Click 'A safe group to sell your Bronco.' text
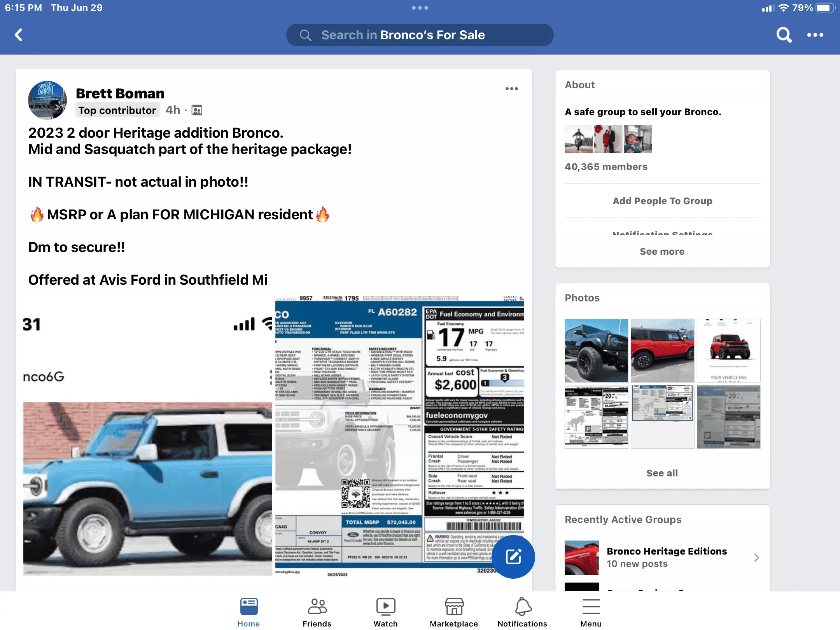This screenshot has width=840, height=630. 643,112
